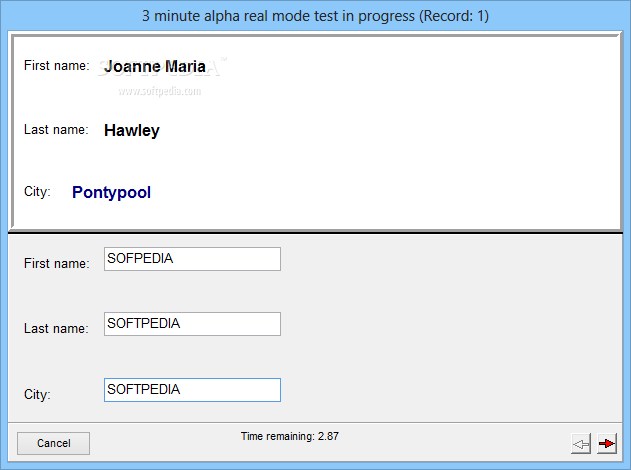631x470 pixels.
Task: Select the source text 'Hawley'
Action: [132, 131]
